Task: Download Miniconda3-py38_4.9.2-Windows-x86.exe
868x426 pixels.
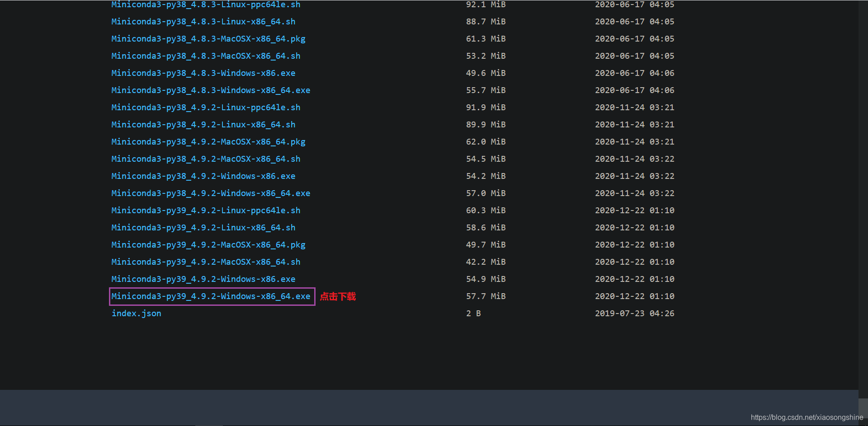Action: click(203, 176)
